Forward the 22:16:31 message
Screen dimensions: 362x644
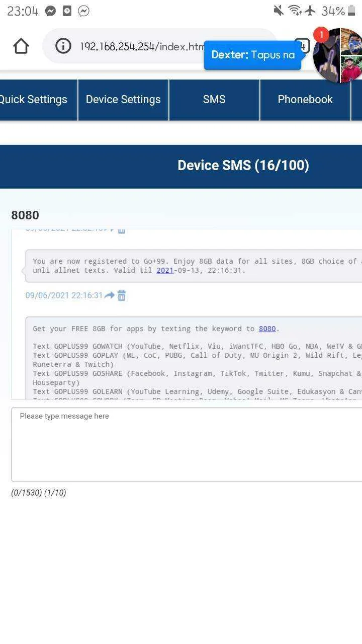point(109,295)
